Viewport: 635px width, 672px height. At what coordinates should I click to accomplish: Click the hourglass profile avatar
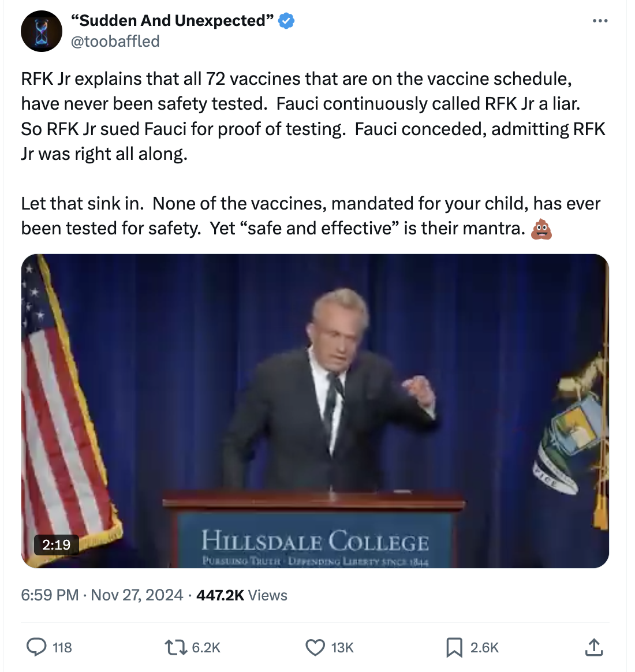point(42,31)
